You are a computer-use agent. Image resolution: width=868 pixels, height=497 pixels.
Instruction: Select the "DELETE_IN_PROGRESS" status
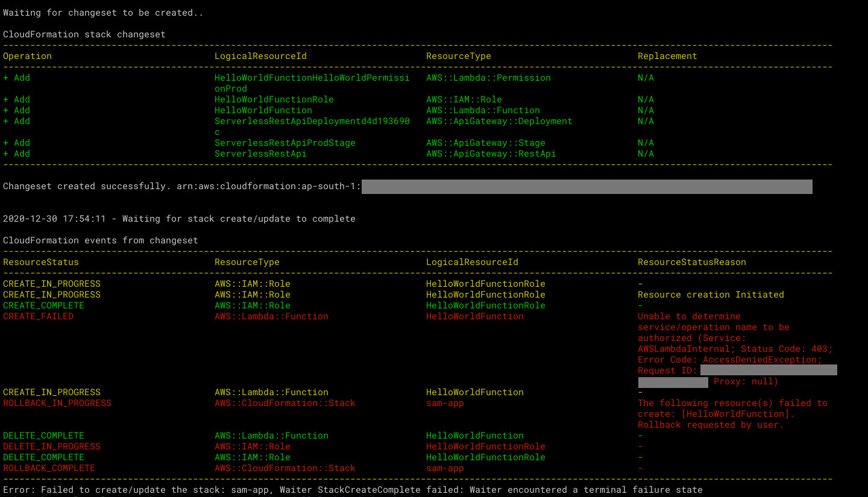[52, 446]
